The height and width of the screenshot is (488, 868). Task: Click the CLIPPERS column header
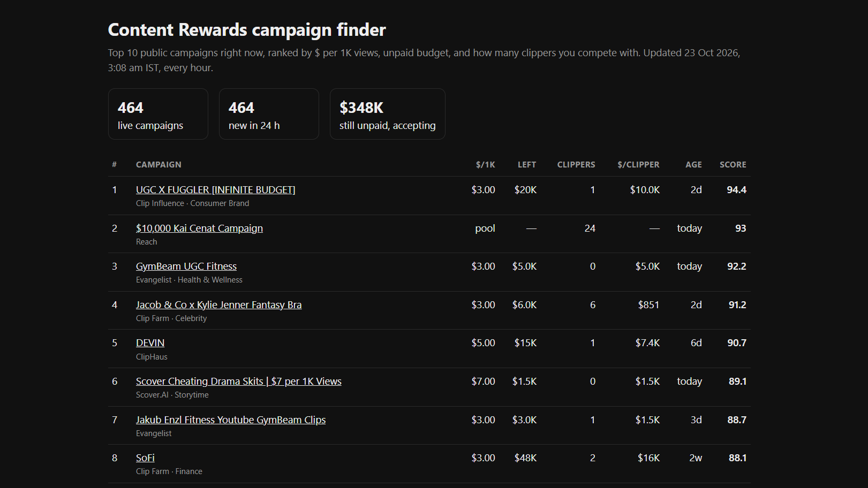(576, 165)
